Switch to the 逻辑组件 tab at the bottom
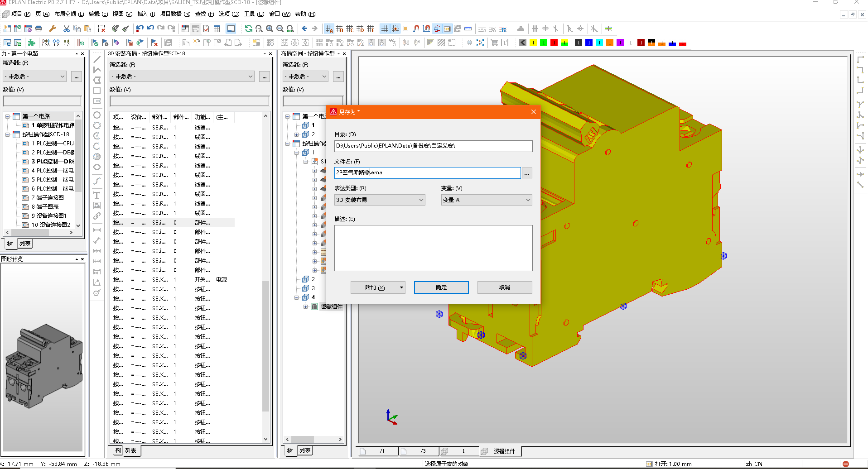 (504, 451)
